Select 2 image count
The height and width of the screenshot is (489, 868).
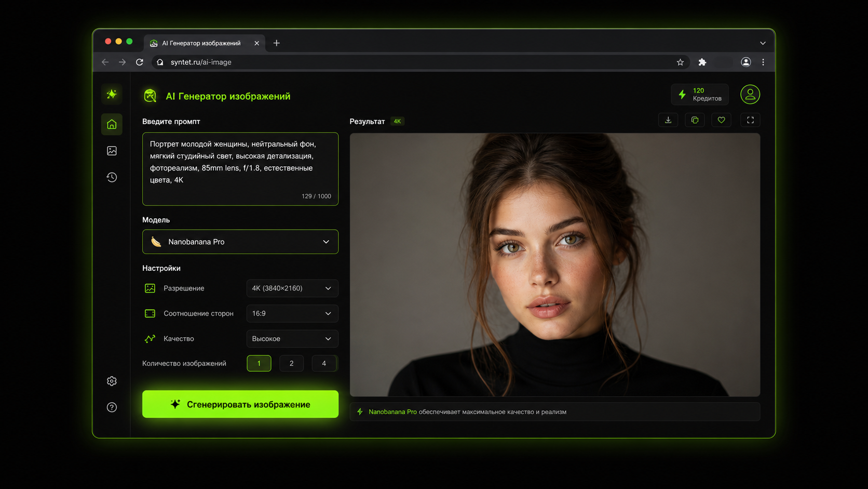point(291,363)
